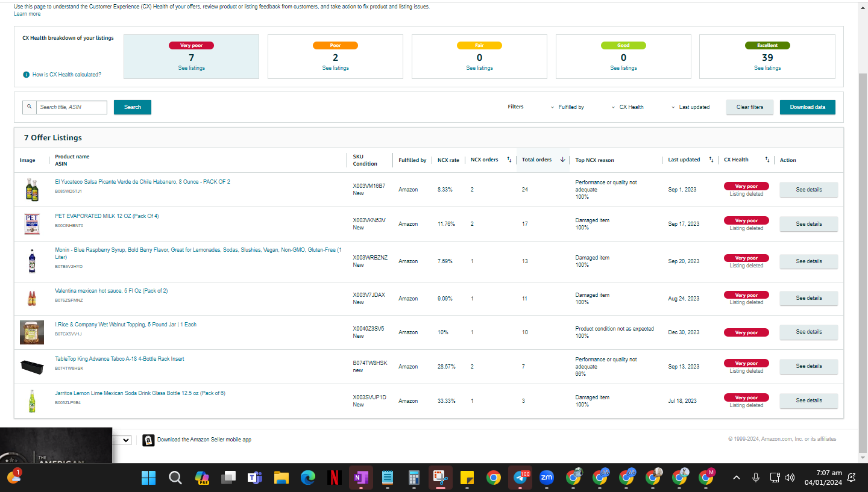Open Task View on the taskbar
The image size is (868, 492).
[x=228, y=478]
